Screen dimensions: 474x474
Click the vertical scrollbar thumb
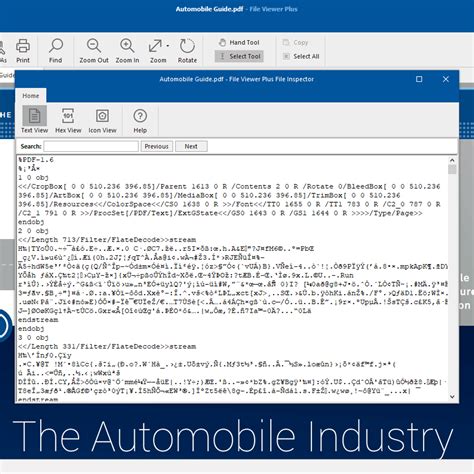click(x=452, y=170)
